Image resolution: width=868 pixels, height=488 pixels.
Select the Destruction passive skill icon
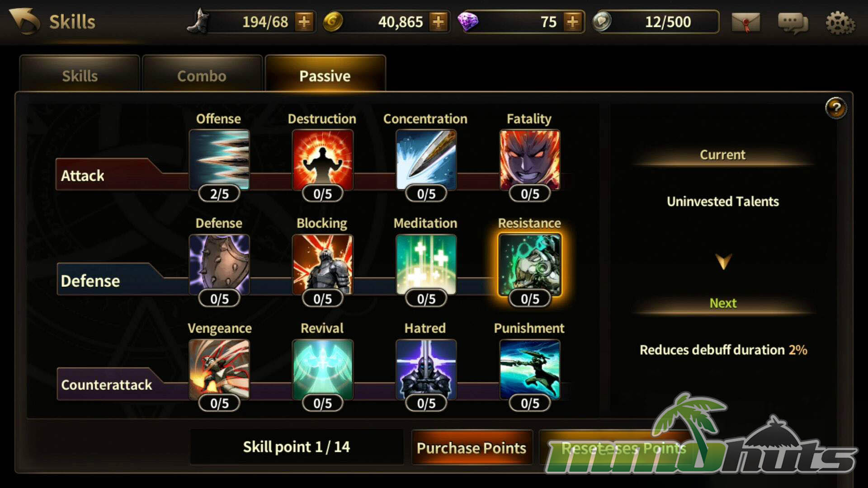click(323, 160)
